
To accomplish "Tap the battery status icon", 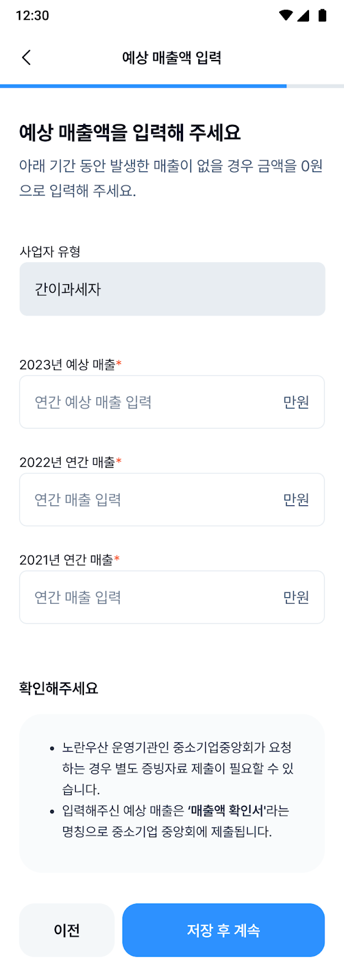I will (x=323, y=15).
